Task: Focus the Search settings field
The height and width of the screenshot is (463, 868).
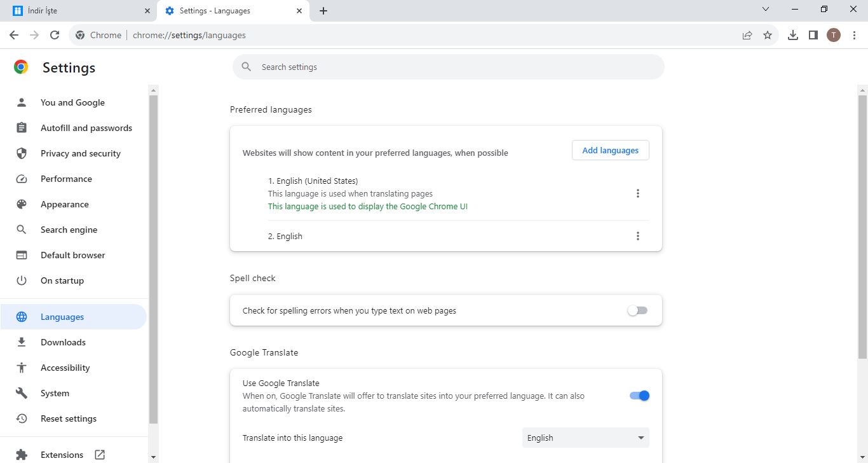Action: pos(448,67)
